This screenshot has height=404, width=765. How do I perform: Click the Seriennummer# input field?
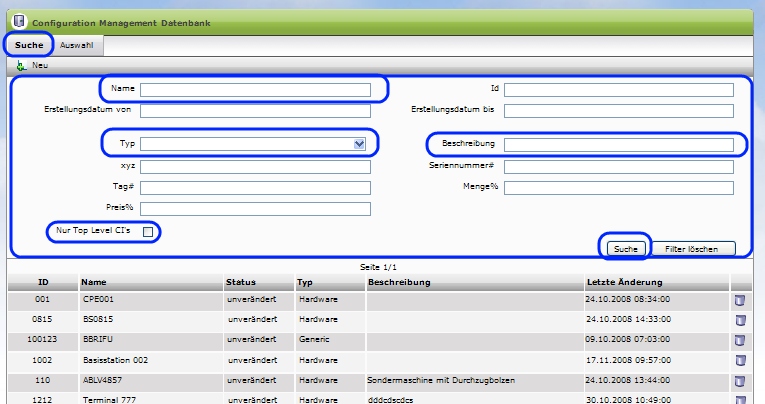pos(618,166)
